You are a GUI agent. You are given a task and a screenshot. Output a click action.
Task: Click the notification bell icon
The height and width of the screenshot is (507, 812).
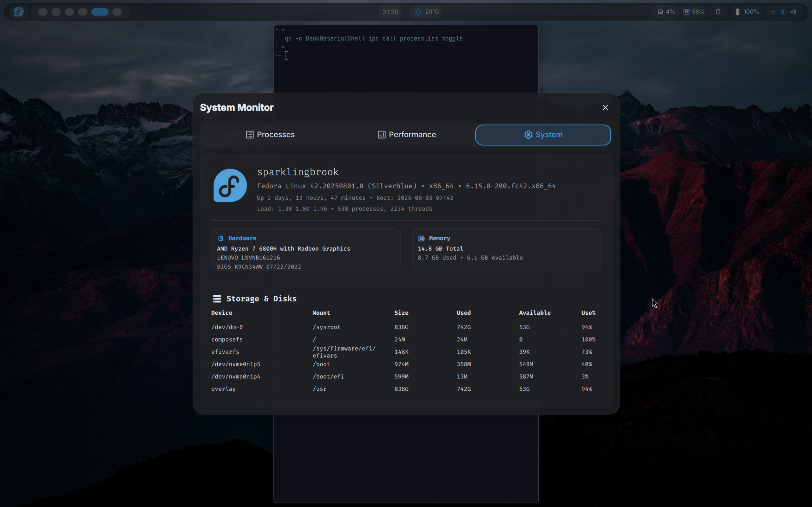coord(718,12)
